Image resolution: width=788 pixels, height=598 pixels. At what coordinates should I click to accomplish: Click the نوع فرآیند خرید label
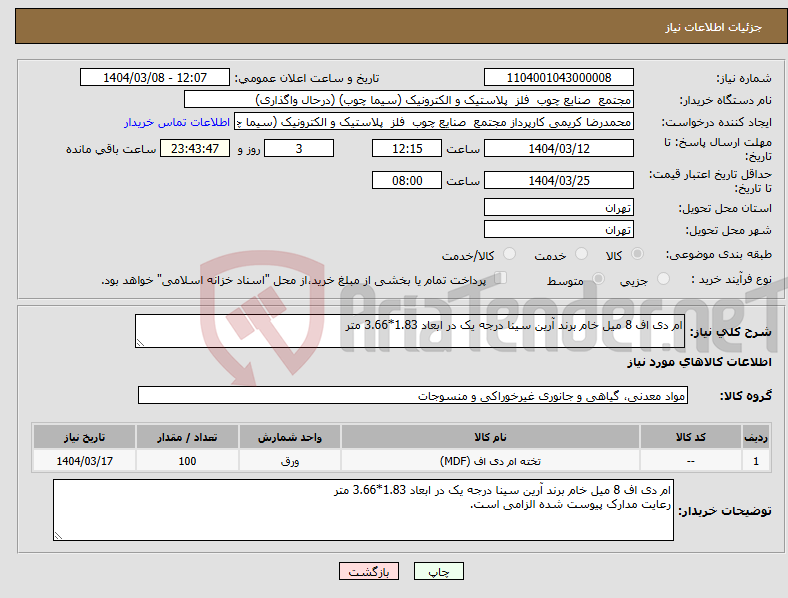pyautogui.click(x=731, y=279)
